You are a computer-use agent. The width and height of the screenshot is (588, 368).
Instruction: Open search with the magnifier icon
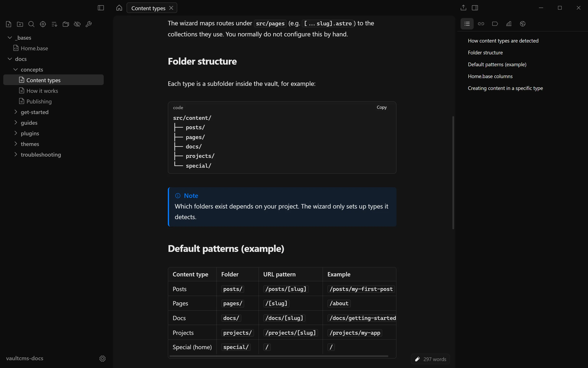point(31,24)
